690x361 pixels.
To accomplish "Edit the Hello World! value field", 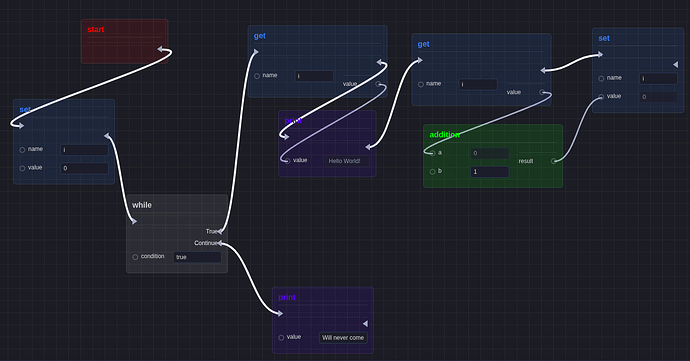I will pyautogui.click(x=347, y=161).
